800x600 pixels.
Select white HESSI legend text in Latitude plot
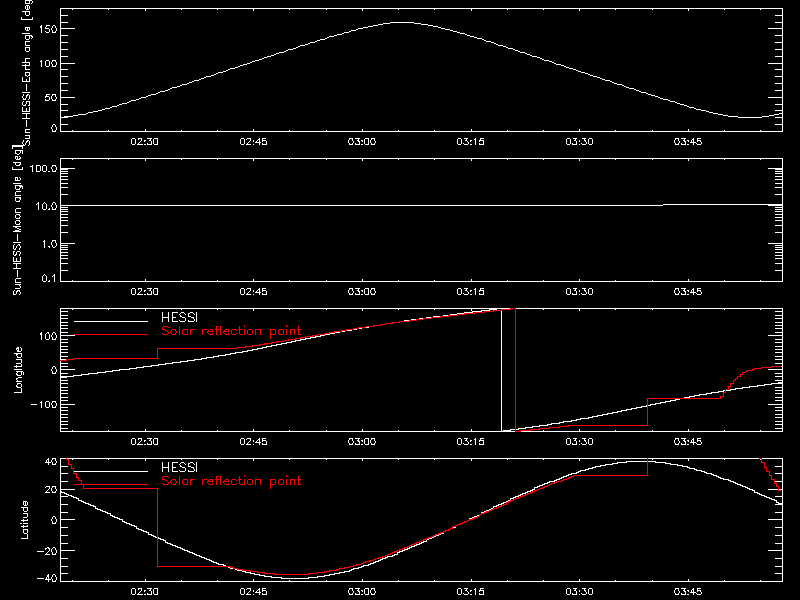pos(179,467)
